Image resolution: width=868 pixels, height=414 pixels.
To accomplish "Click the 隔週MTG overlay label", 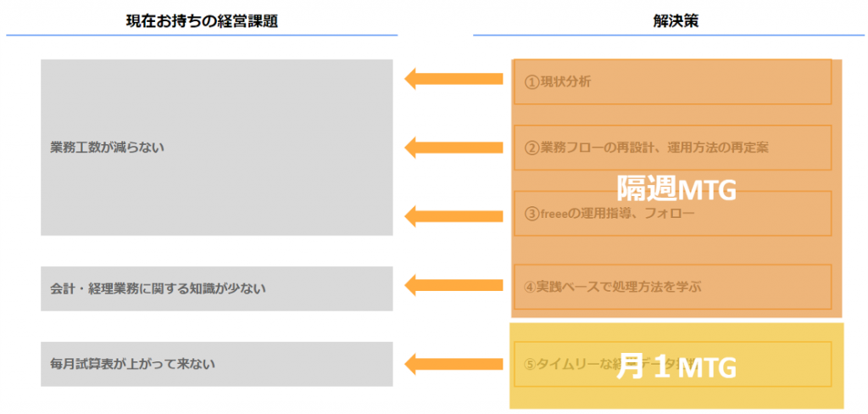I will (x=676, y=188).
